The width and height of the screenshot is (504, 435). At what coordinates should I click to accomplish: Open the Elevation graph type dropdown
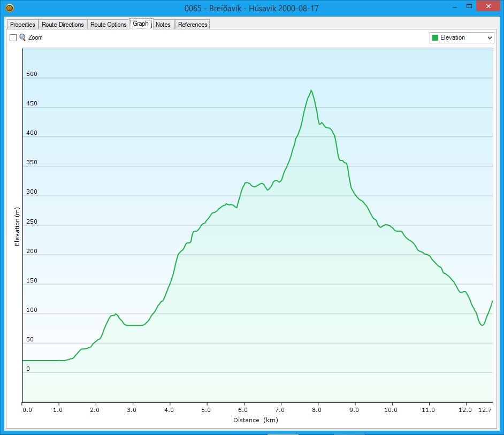click(462, 37)
